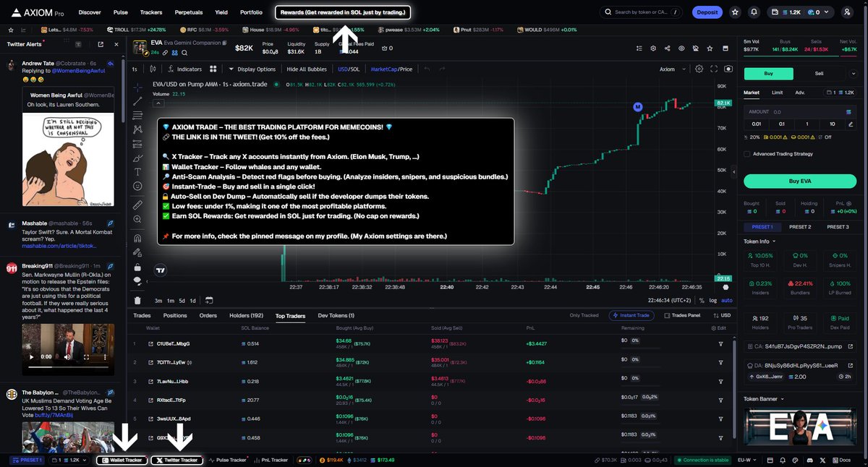The height and width of the screenshot is (467, 868).
Task: Take a chart snapshot with camera icon
Action: pyautogui.click(x=728, y=69)
